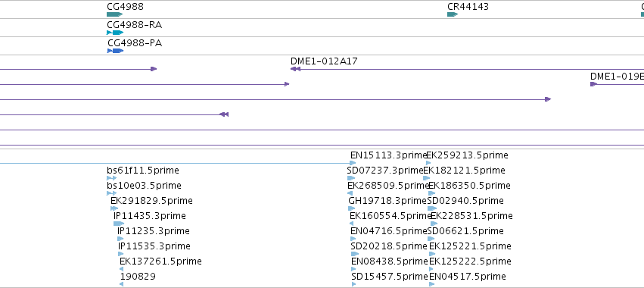The width and height of the screenshot is (644, 288).
Task: Click the bs10e03.5prime EST arrow glyph
Action: (x=112, y=193)
